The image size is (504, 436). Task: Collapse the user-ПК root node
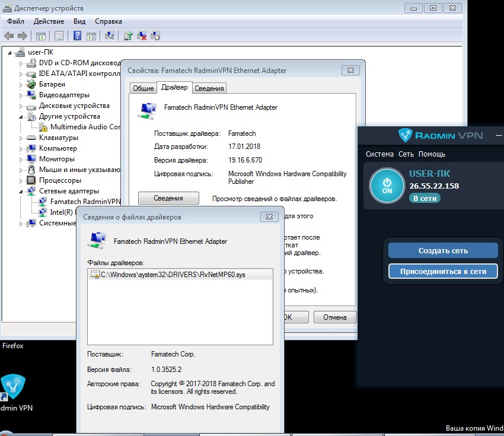(9, 52)
